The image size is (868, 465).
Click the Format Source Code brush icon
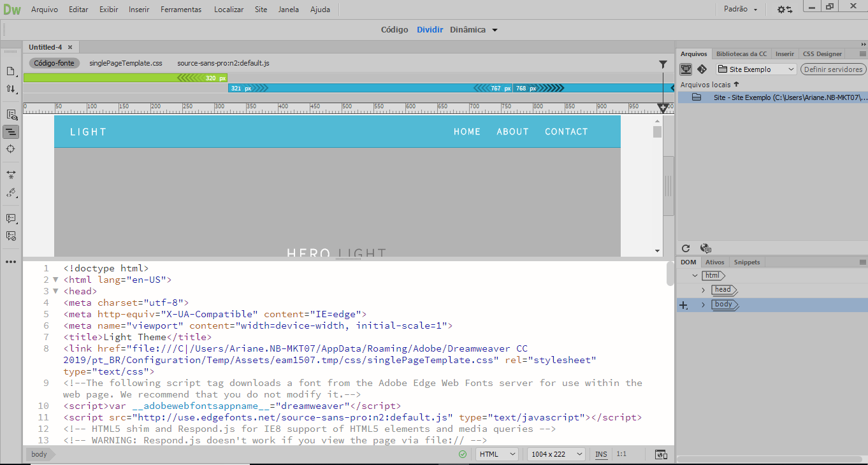click(x=11, y=192)
